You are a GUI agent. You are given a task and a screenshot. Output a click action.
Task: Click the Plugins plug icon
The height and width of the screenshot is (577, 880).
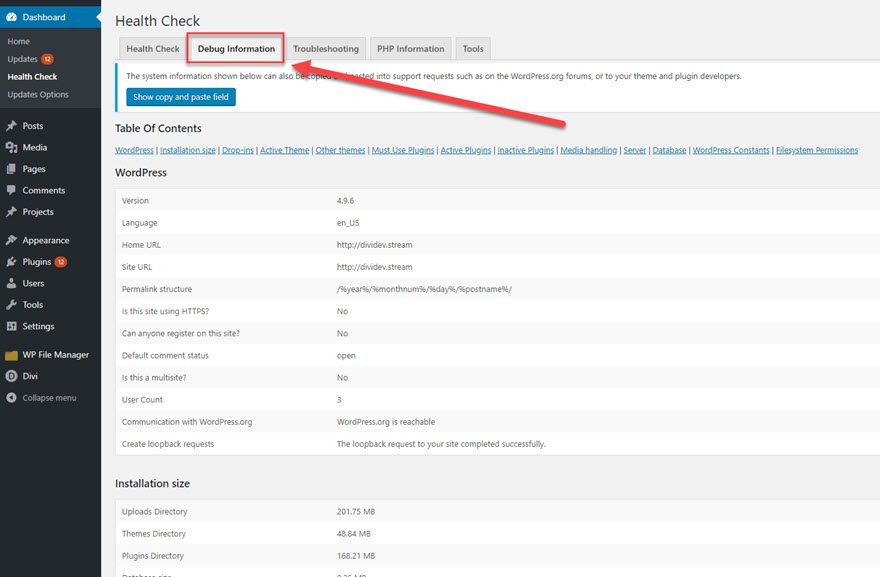tap(12, 260)
